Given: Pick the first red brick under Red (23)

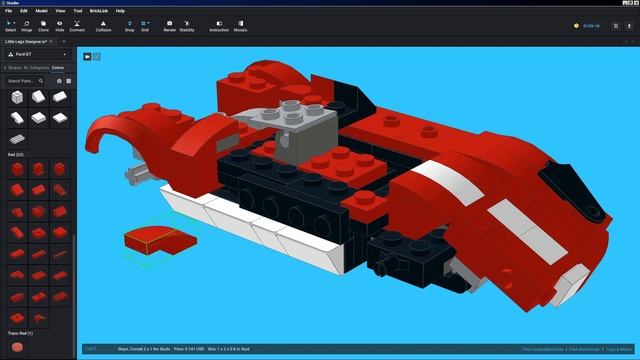Looking at the screenshot, I should tap(17, 169).
